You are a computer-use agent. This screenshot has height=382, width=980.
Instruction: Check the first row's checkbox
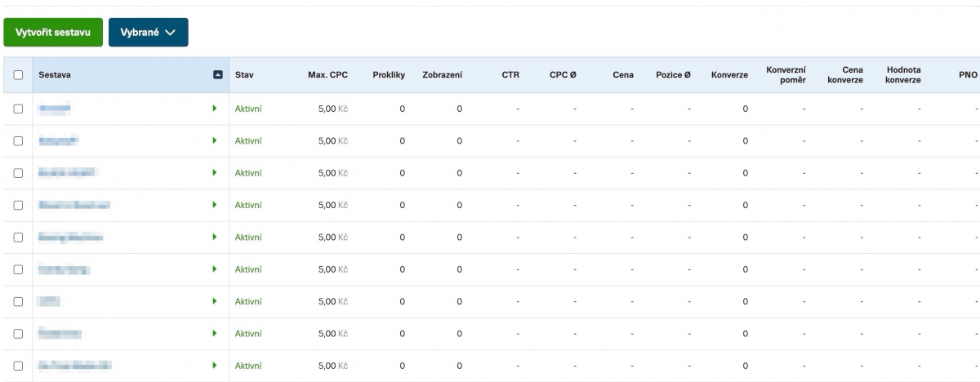click(x=18, y=109)
